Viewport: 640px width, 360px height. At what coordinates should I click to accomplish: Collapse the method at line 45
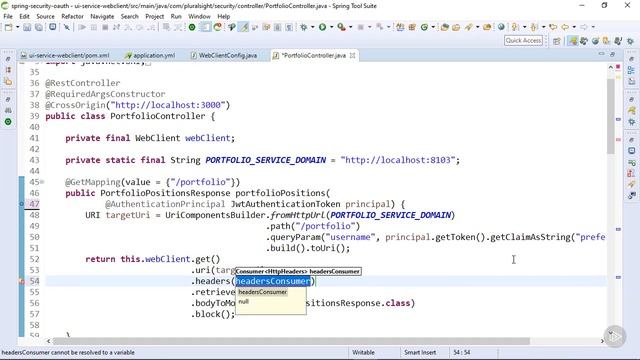click(42, 182)
